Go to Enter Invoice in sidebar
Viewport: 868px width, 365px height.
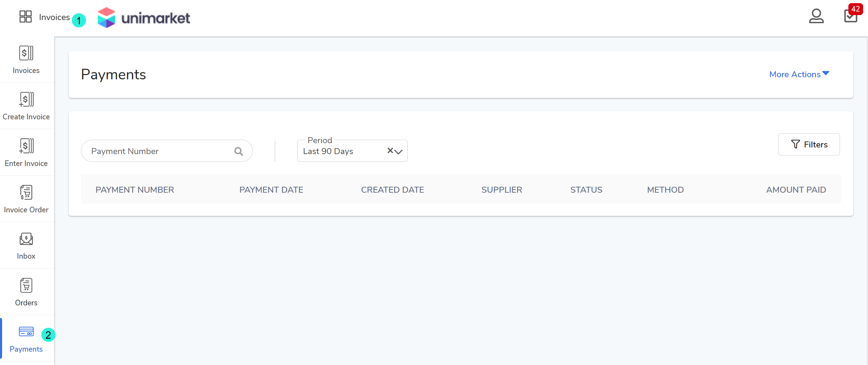pos(26,152)
